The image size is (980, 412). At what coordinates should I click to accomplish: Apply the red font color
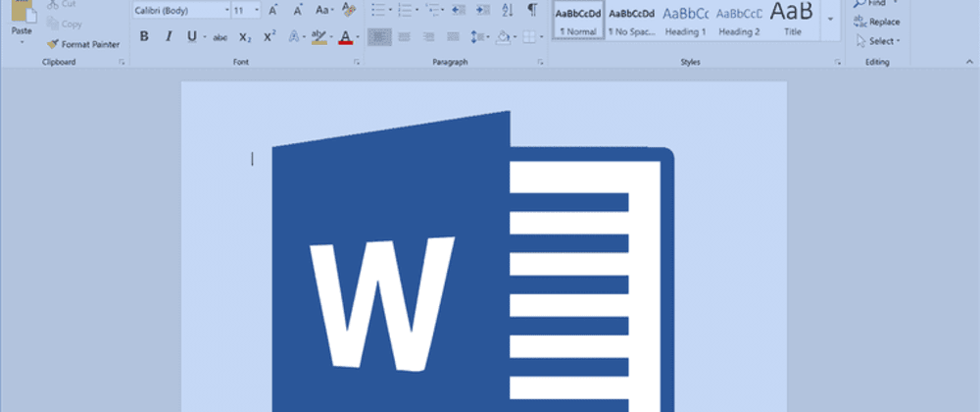[346, 37]
